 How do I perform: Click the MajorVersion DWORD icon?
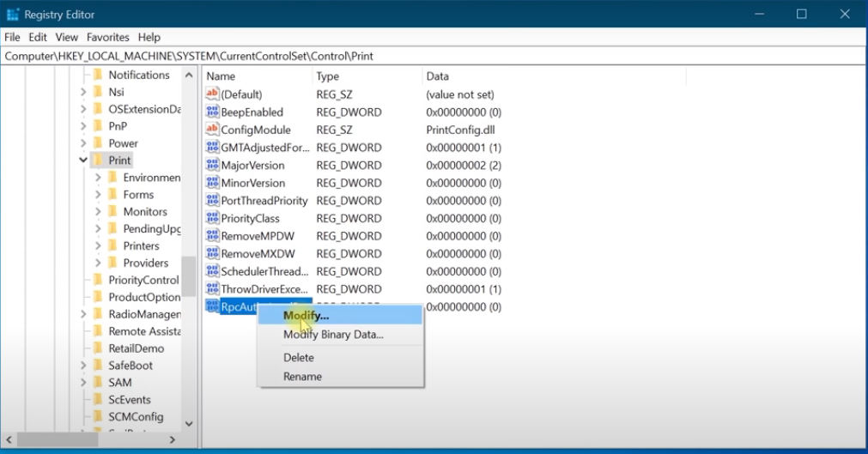pos(212,165)
